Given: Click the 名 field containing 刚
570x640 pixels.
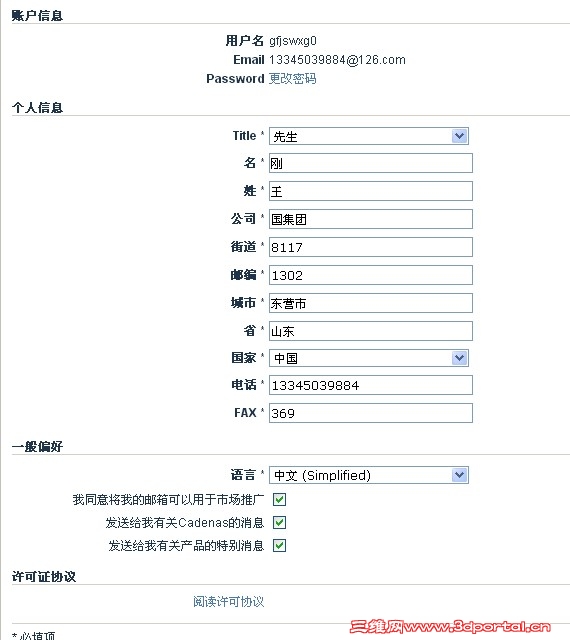Looking at the screenshot, I should pos(371,163).
